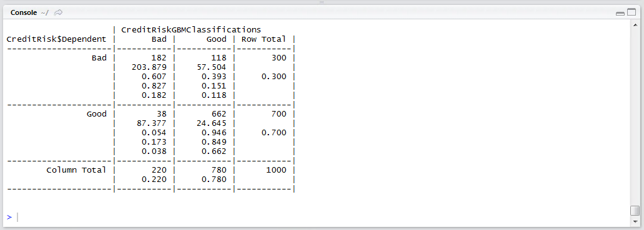Viewport: 644px width, 230px height.
Task: Open the working directory arrow icon
Action: pyautogui.click(x=58, y=12)
